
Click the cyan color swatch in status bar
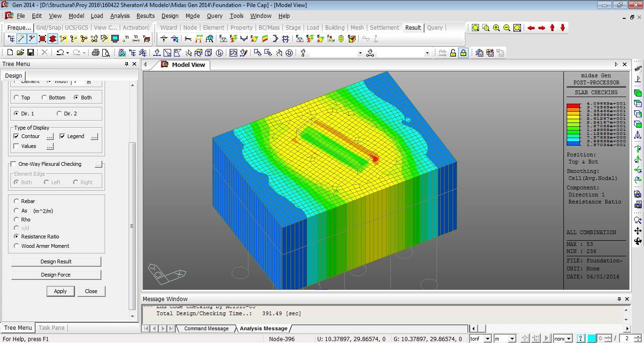tap(592, 339)
